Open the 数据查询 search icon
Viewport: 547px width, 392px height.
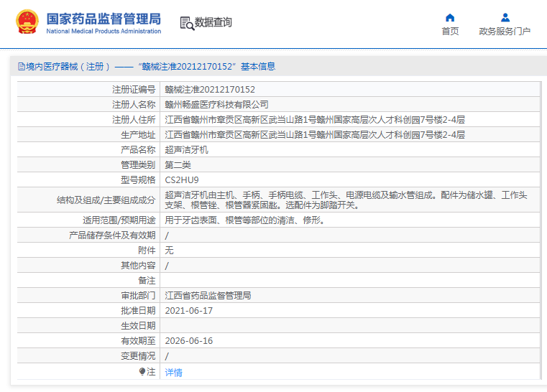(188, 24)
